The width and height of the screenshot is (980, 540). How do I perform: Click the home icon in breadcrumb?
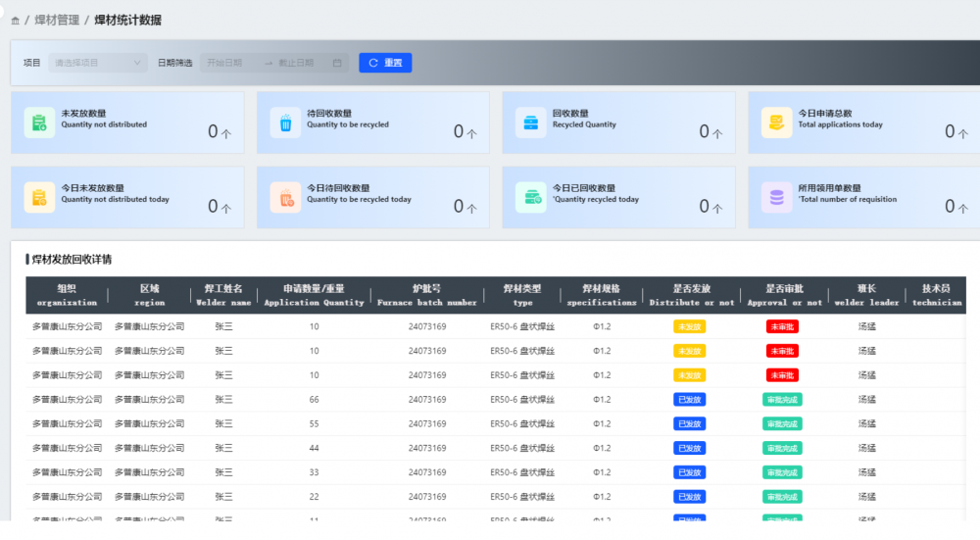[15, 21]
